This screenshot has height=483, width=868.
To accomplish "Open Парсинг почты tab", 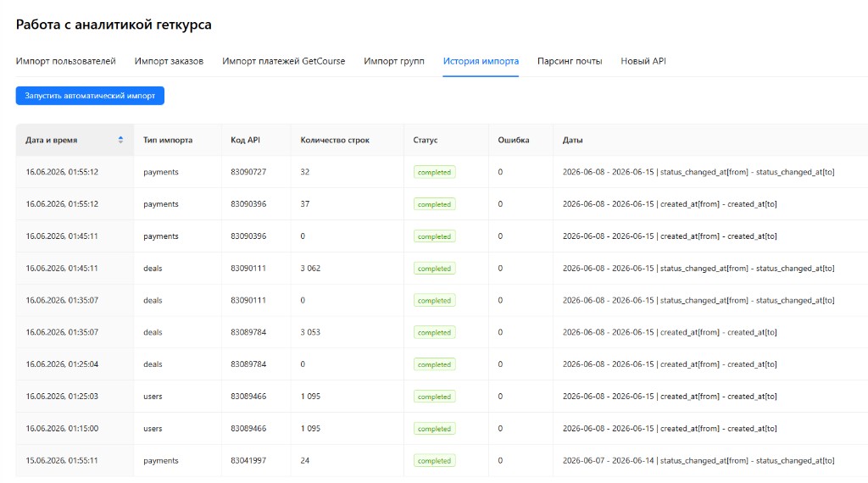I will pyautogui.click(x=570, y=61).
